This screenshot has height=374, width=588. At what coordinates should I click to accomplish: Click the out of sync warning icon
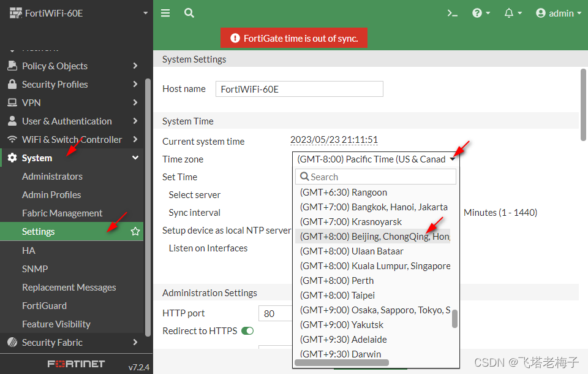[235, 38]
